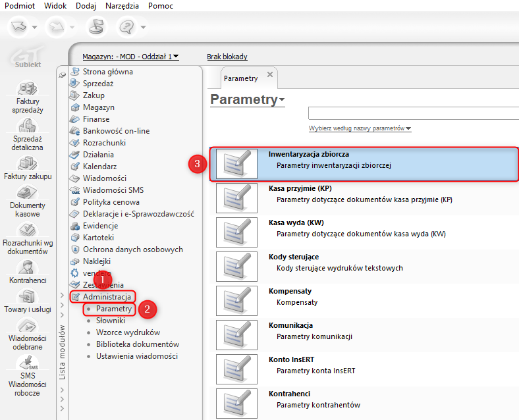The width and height of the screenshot is (519, 420).
Task: Click the Kasa przyjmie (KP) parameter icon
Action: tap(236, 198)
